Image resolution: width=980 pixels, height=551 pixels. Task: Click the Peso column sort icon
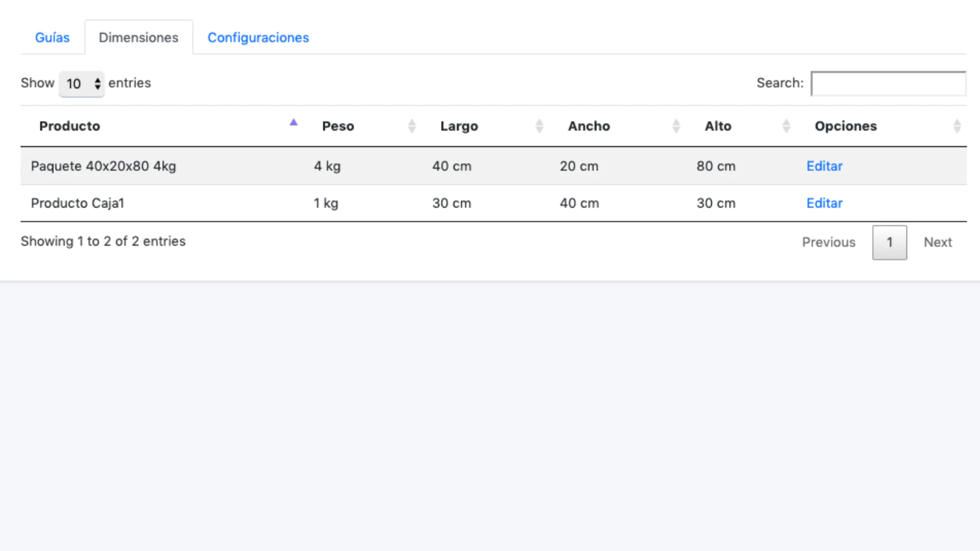[x=412, y=126]
